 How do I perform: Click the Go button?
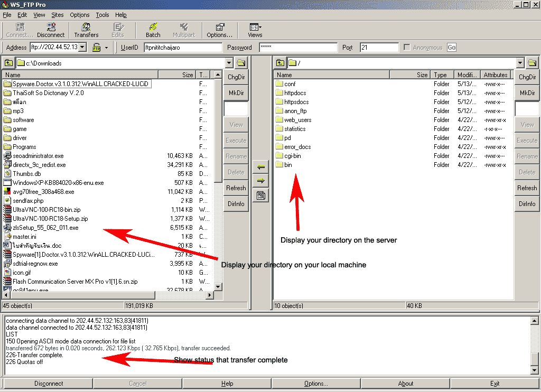point(451,47)
